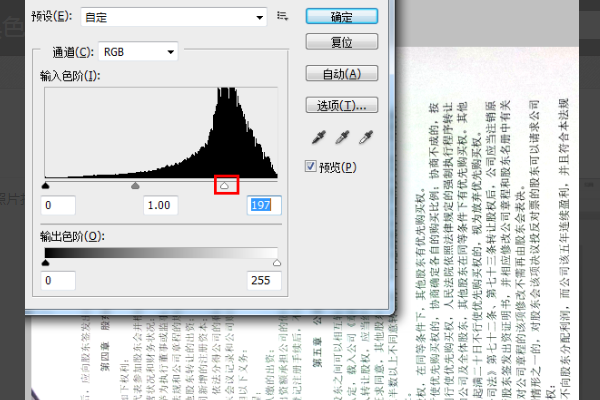Click the input black point slider handle

click(45, 185)
